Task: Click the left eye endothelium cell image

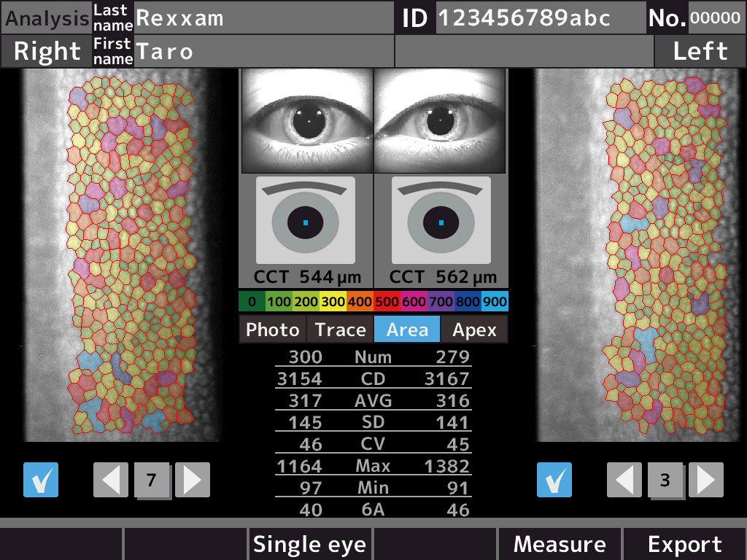Action: (640, 255)
